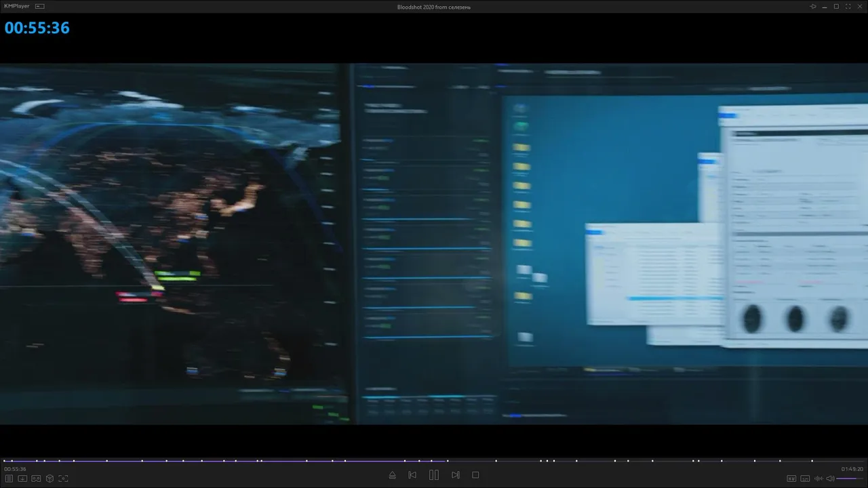This screenshot has height=488, width=868.
Task: Close the KMPlayer window
Action: (x=859, y=6)
